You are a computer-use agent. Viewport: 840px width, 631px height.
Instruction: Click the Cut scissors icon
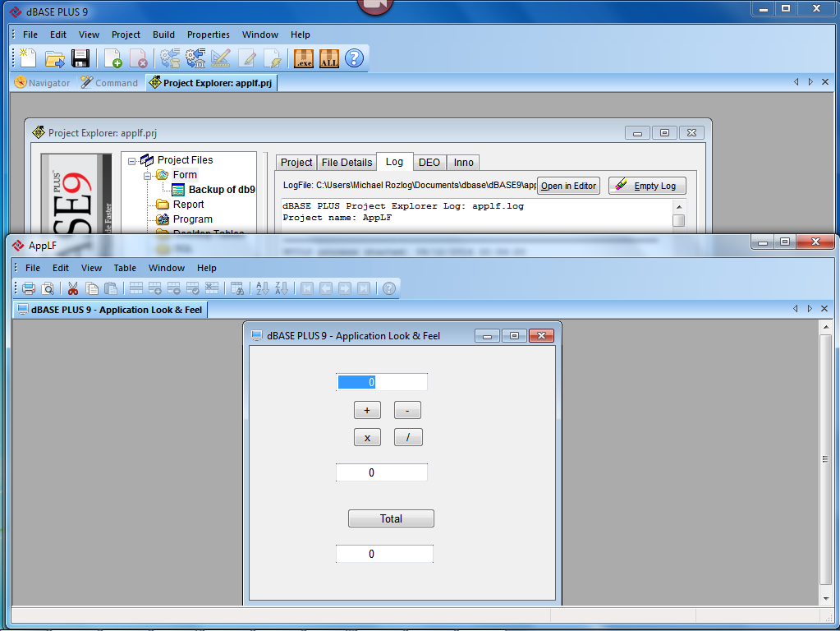[73, 288]
